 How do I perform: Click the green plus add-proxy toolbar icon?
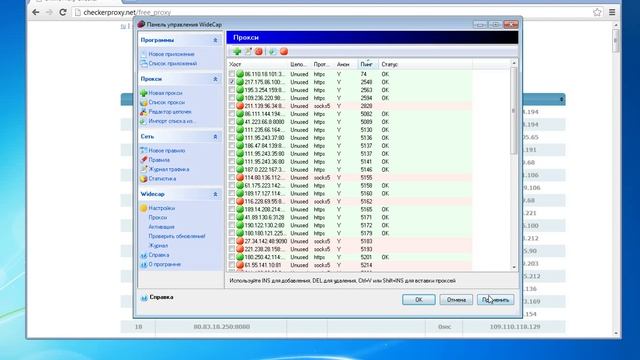[x=237, y=51]
